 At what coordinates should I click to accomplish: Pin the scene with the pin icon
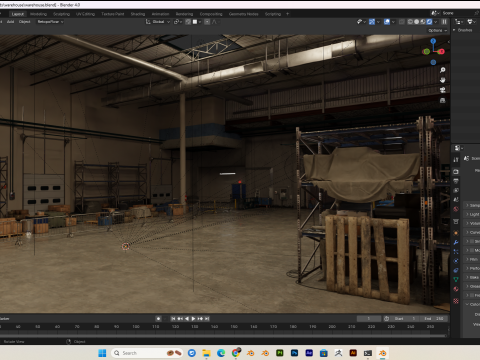477,13
